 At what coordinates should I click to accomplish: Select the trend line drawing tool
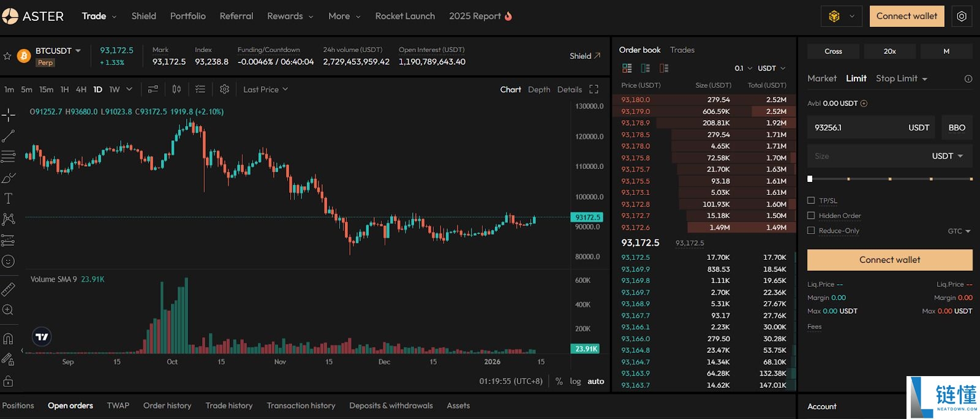tap(9, 136)
